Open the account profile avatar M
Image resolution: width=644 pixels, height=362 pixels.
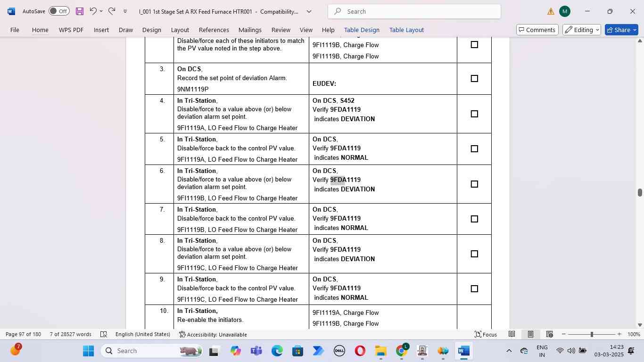click(x=565, y=11)
